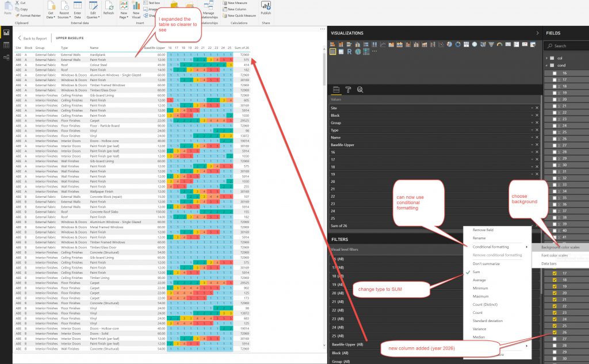589x364 pixels.
Task: Click the Fields search box
Action: coord(569,45)
